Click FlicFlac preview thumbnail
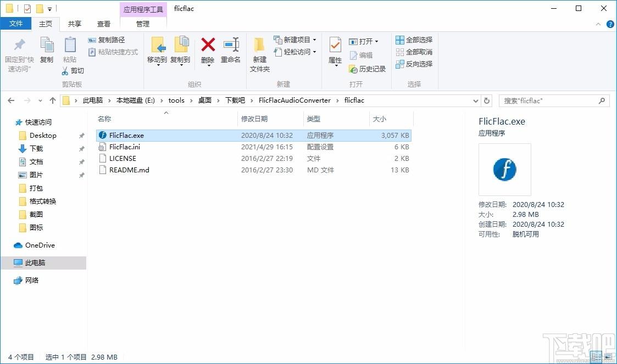The height and width of the screenshot is (364, 617). point(504,170)
